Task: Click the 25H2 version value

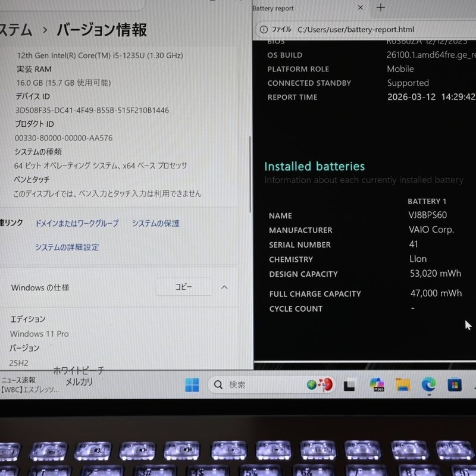Action: click(18, 363)
